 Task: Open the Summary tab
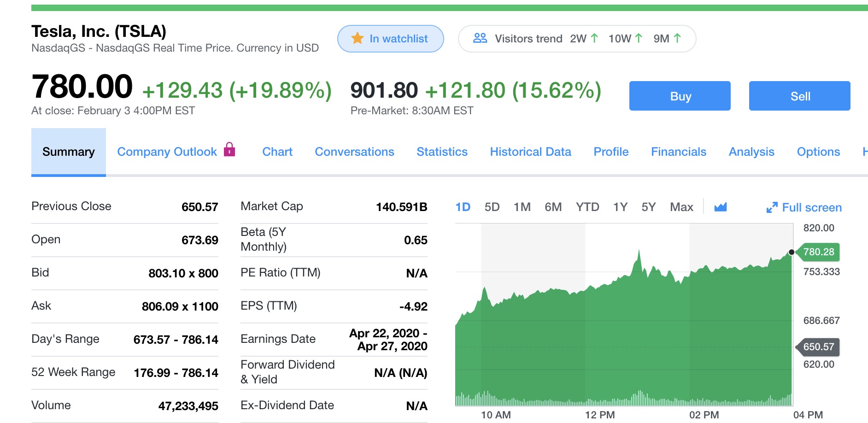(69, 152)
